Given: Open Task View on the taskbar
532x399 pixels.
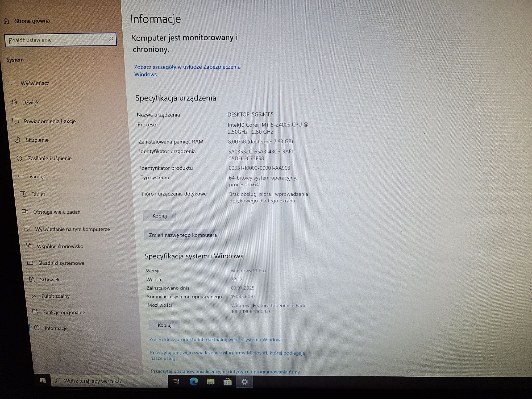Looking at the screenshot, I should pyautogui.click(x=176, y=381).
